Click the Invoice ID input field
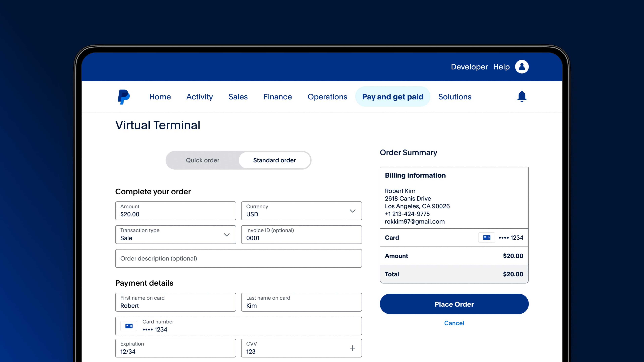Viewport: 644px width, 362px height. [x=301, y=235]
